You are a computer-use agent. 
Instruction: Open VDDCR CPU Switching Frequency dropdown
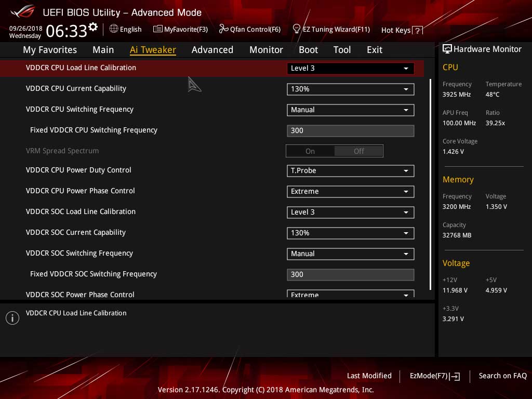point(351,110)
